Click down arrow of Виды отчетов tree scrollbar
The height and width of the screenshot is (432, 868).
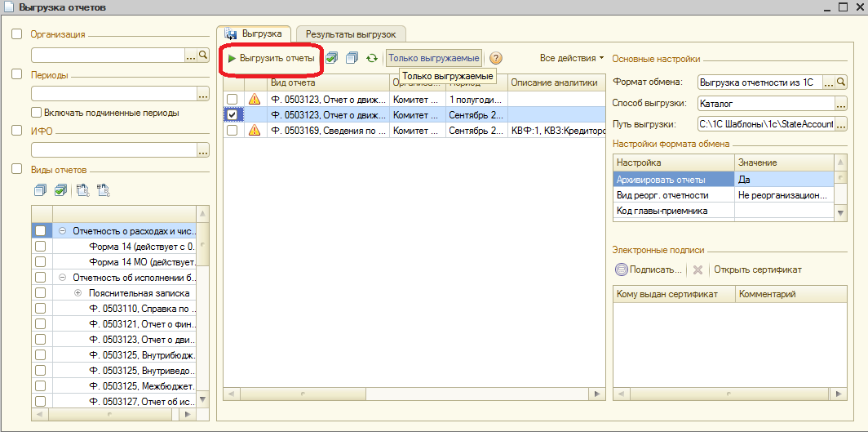point(203,399)
